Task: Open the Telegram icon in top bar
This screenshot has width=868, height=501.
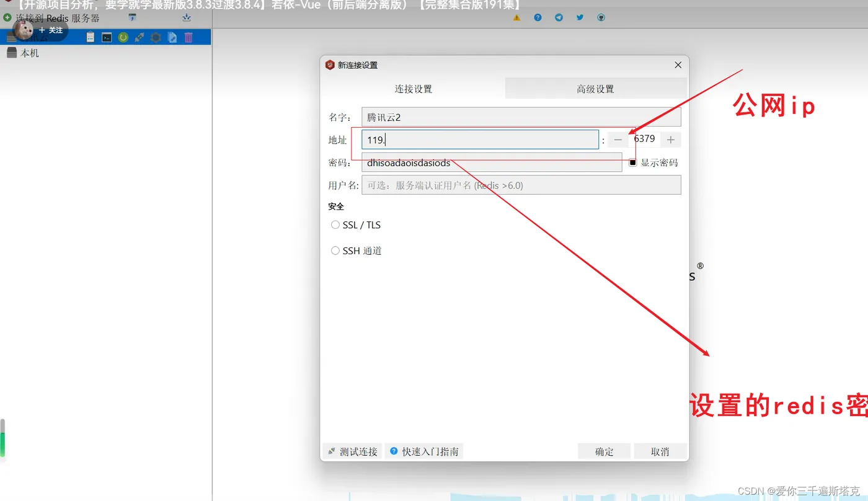Action: pyautogui.click(x=559, y=17)
